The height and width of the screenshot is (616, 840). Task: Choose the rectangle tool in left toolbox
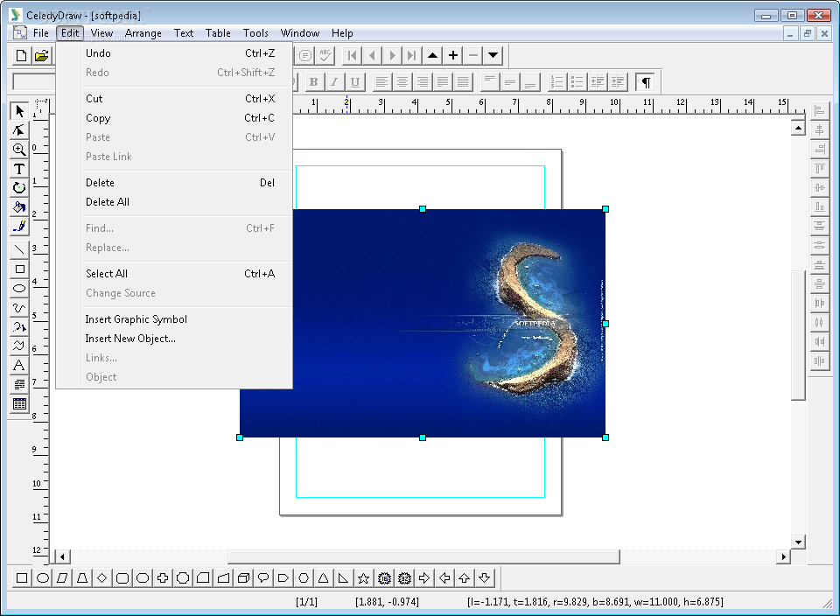click(19, 269)
